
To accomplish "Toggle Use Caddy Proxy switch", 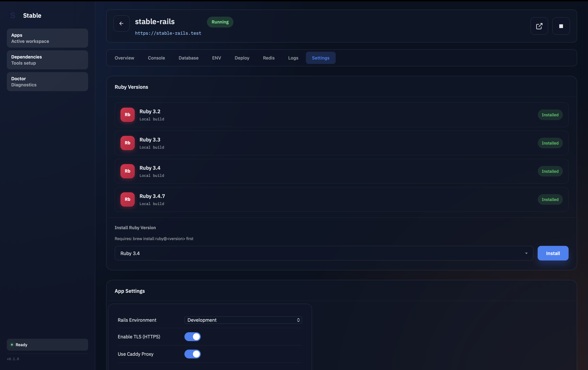I will (x=192, y=354).
